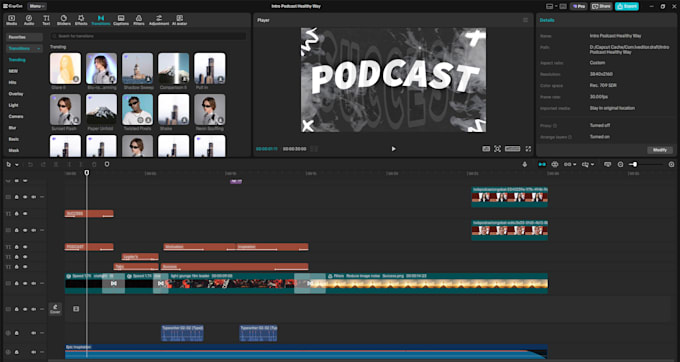Viewport: 680px width, 362px height.
Task: Click the Share button
Action: [602, 7]
